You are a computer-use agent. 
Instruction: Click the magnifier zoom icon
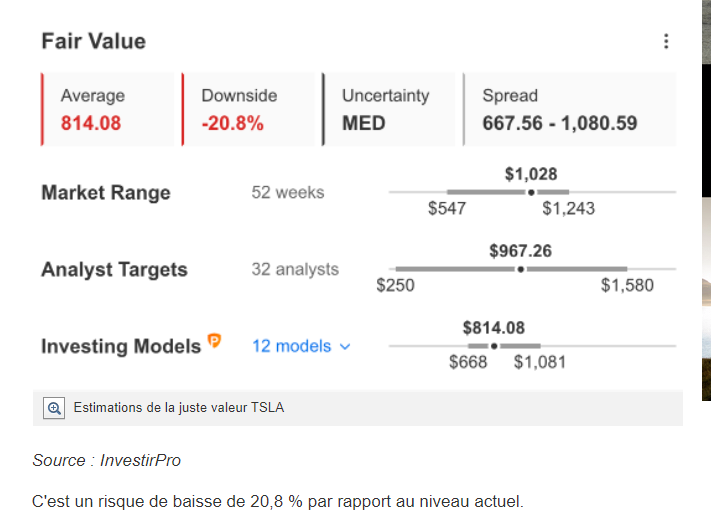pos(54,408)
